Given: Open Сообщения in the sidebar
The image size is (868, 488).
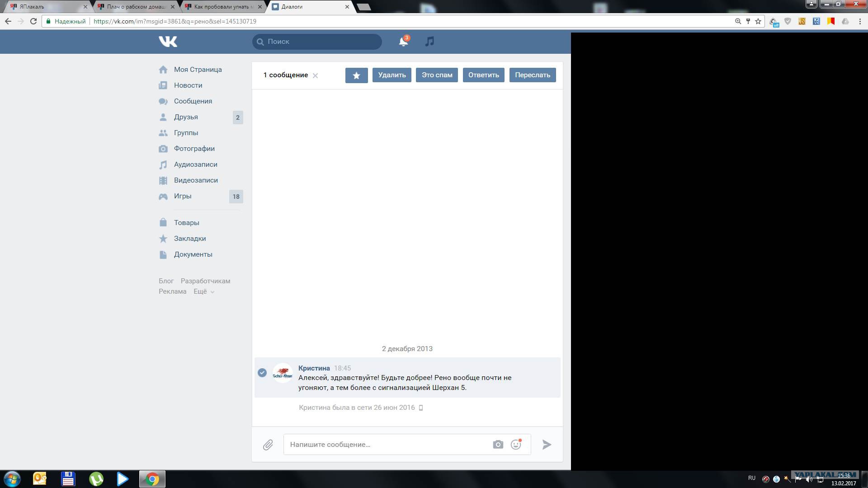Looking at the screenshot, I should tap(193, 101).
